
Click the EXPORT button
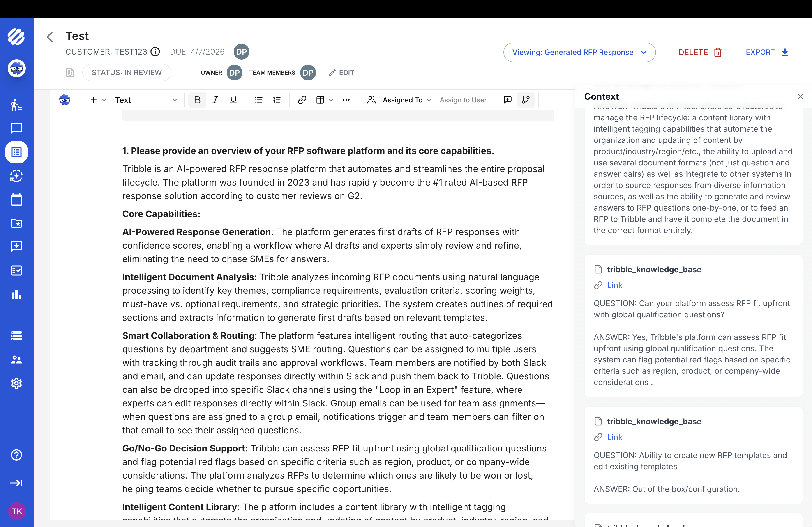click(x=767, y=52)
